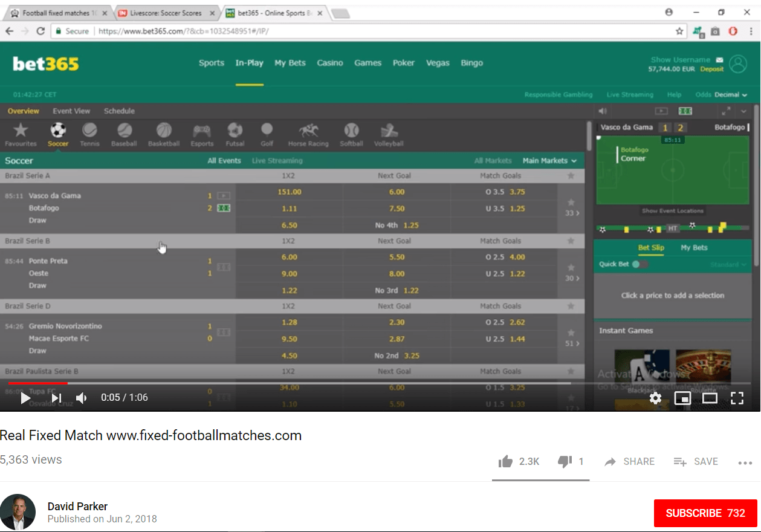Choose the Futsal sport icon
The width and height of the screenshot is (761, 532).
click(235, 134)
